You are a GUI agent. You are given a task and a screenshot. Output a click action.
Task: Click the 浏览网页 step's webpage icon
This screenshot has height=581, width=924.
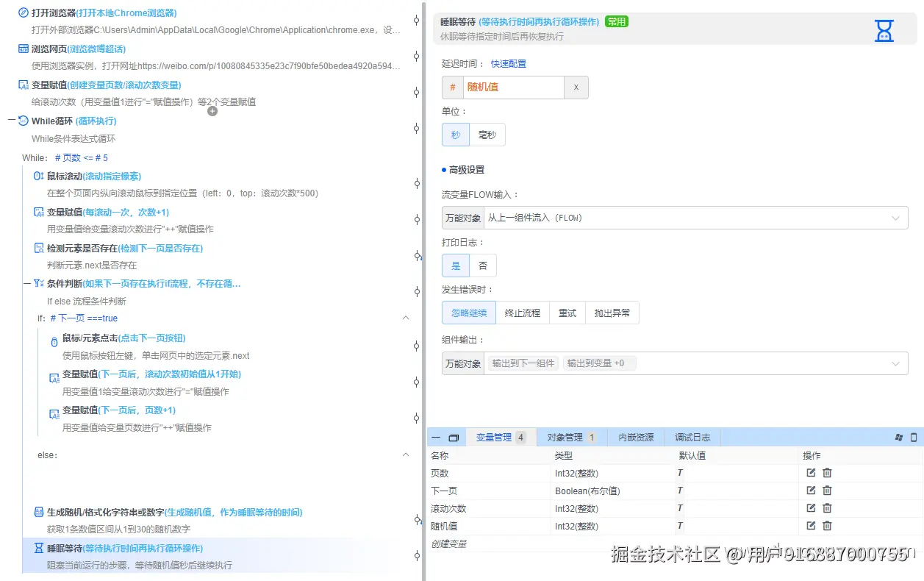coord(23,49)
